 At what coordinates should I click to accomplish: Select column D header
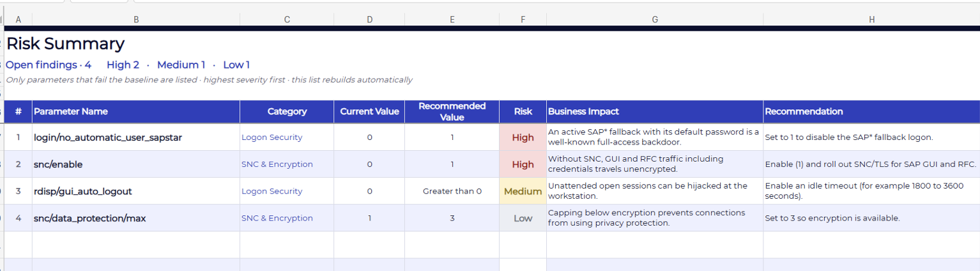click(x=369, y=20)
